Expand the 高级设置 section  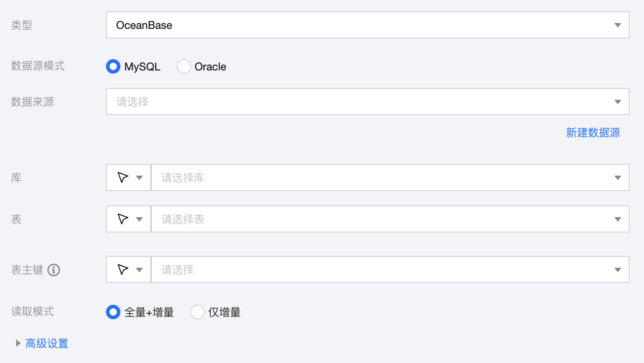(x=46, y=344)
